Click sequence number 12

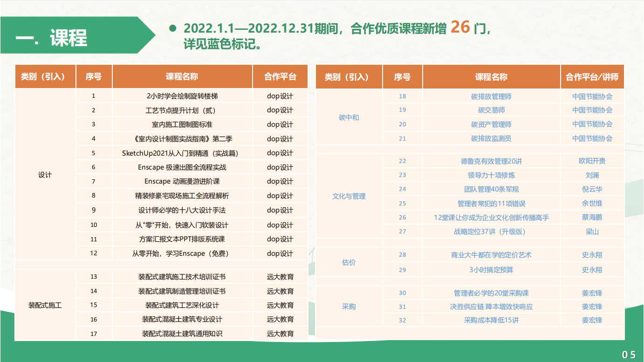[94, 253]
